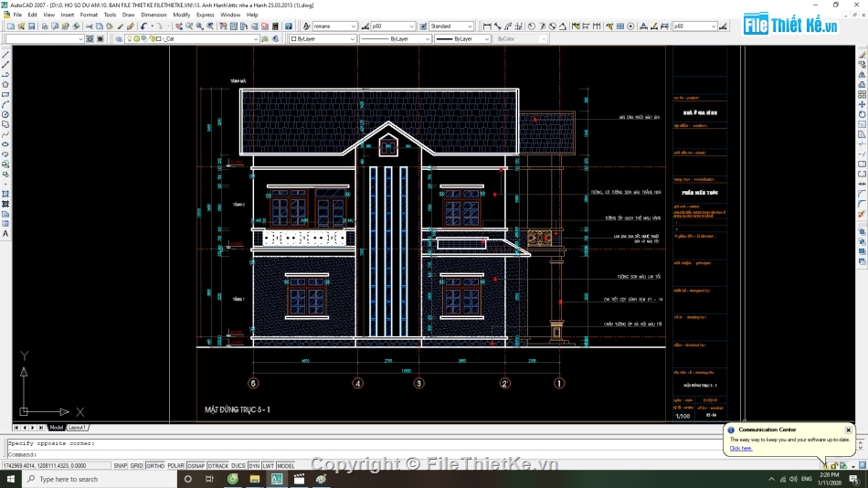Toggle OTRACK in status bar

coord(218,466)
